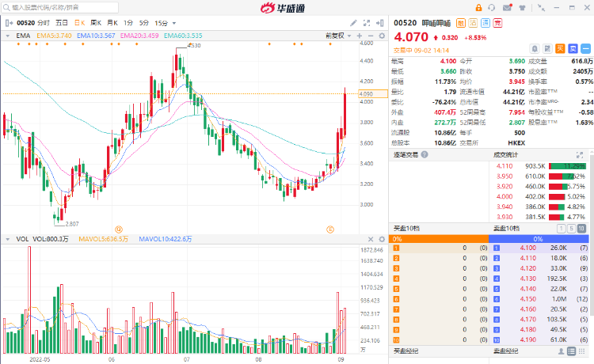The width and height of the screenshot is (594, 364).
Task: Click the 买盘经纪 buy broker label
Action: coord(406,351)
